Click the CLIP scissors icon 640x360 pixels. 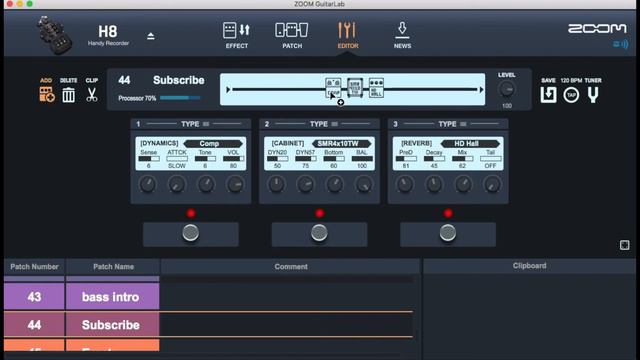coord(92,94)
